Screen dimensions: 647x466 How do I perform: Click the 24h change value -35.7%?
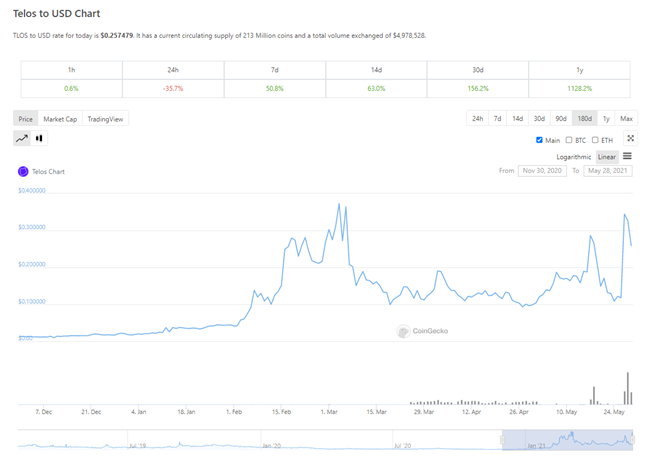[x=173, y=88]
